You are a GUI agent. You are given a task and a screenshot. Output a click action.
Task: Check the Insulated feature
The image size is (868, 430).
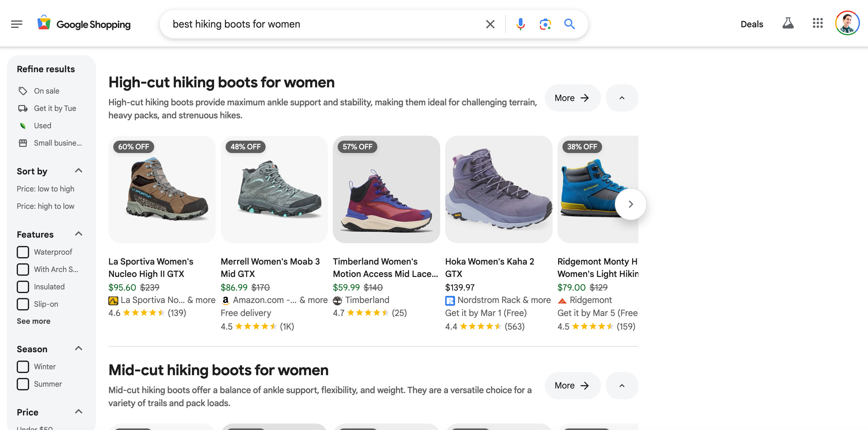[x=23, y=287]
